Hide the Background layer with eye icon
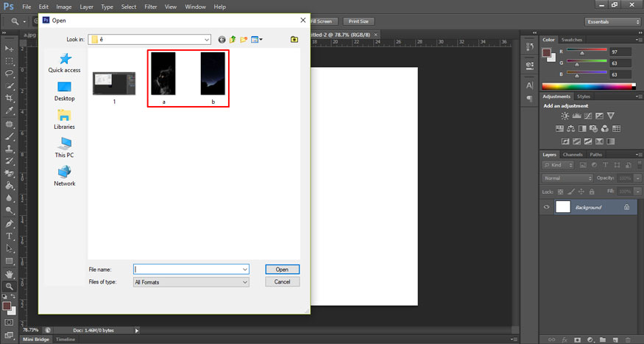The height and width of the screenshot is (344, 644). point(546,207)
